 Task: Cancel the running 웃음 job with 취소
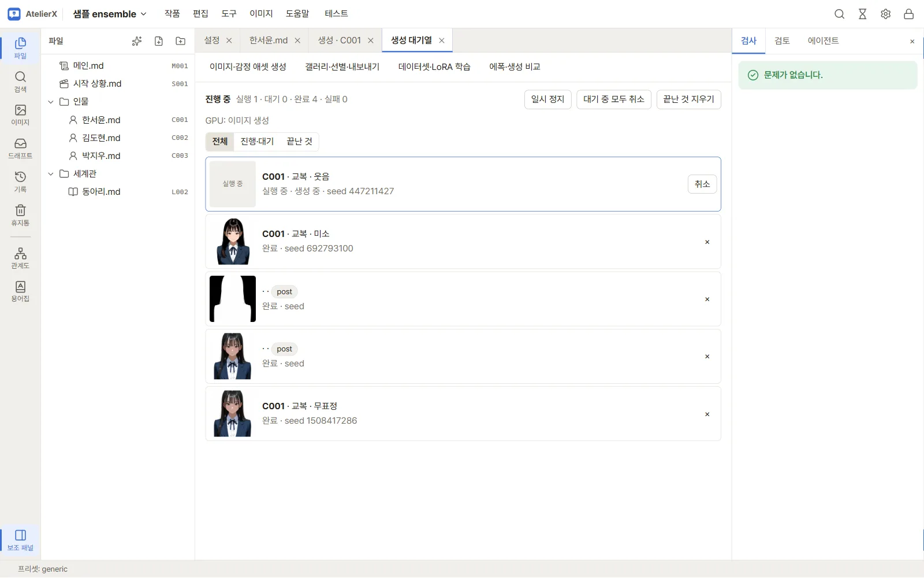(x=702, y=184)
